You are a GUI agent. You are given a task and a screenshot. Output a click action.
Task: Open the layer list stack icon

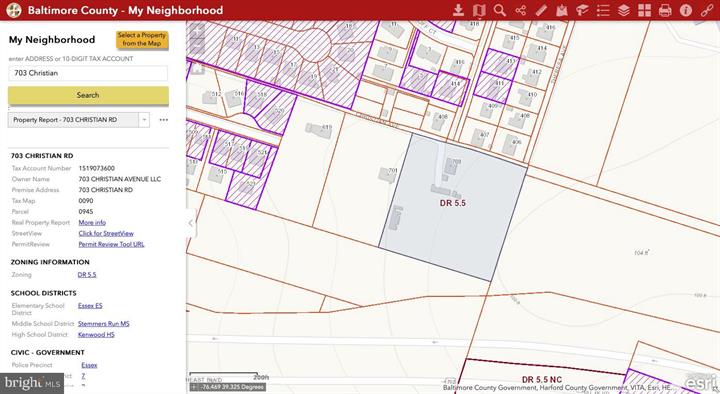(x=624, y=10)
